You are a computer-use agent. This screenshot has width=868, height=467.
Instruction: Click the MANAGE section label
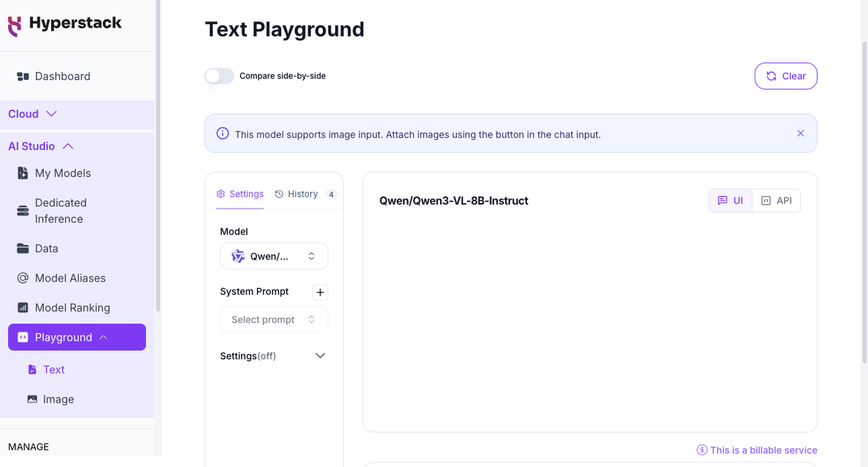[28, 447]
